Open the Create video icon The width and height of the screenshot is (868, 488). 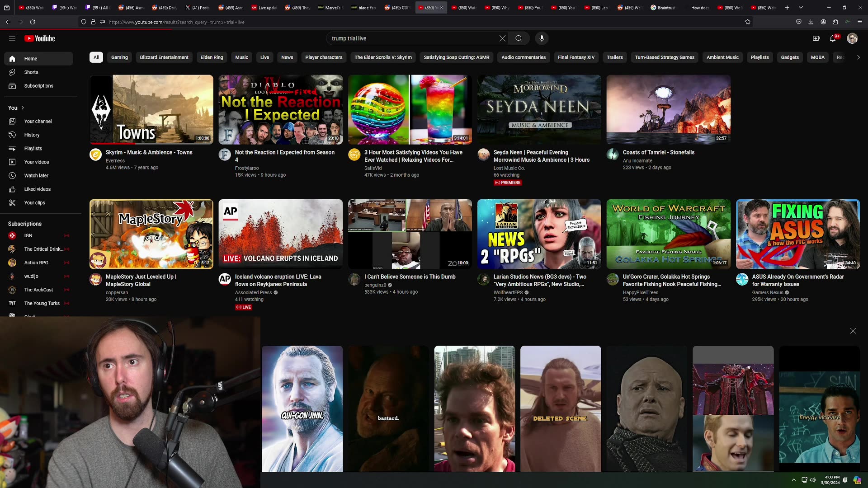816,38
